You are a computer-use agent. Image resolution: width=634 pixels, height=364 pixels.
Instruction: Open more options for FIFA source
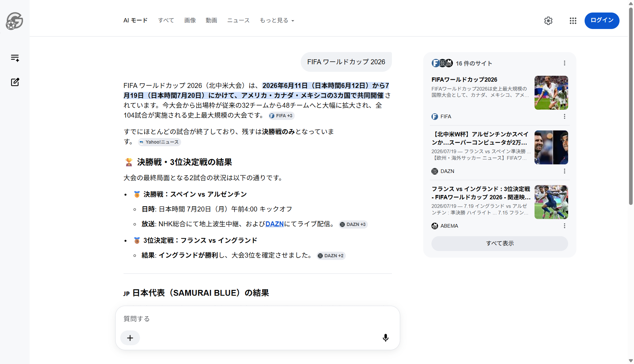pos(565,116)
